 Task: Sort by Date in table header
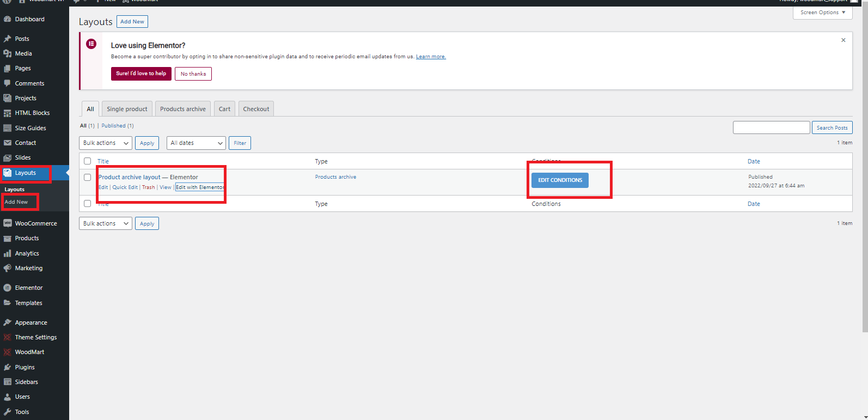pos(754,161)
